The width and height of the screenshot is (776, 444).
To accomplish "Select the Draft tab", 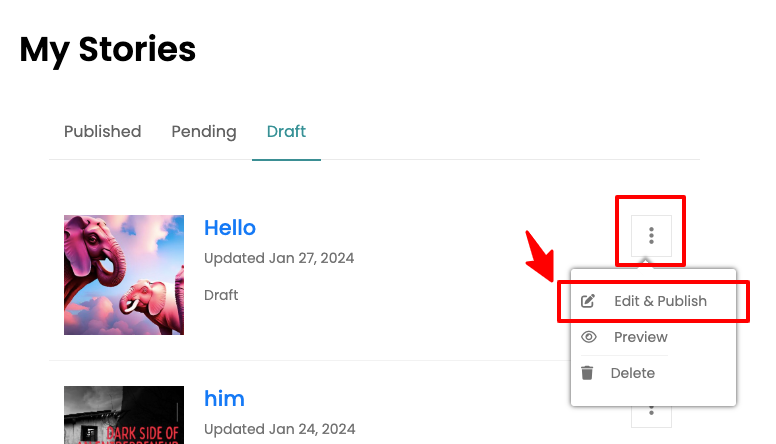I will click(x=286, y=132).
